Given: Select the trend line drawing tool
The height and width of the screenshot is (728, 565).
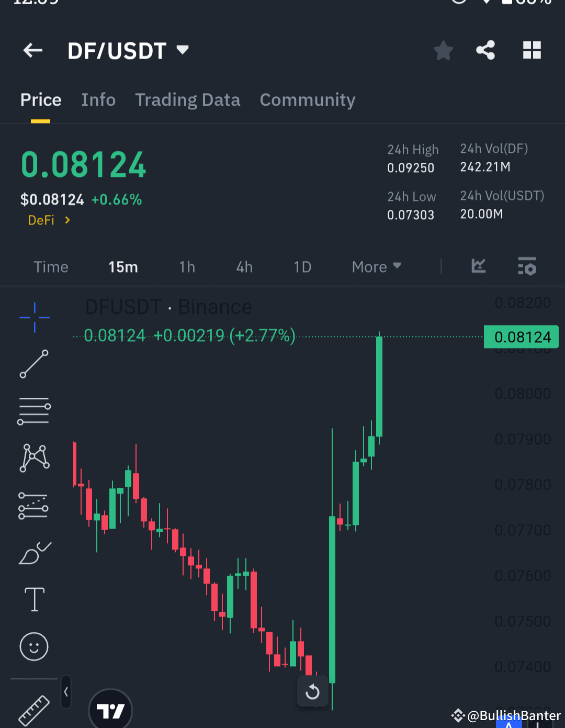Looking at the screenshot, I should pos(34,364).
